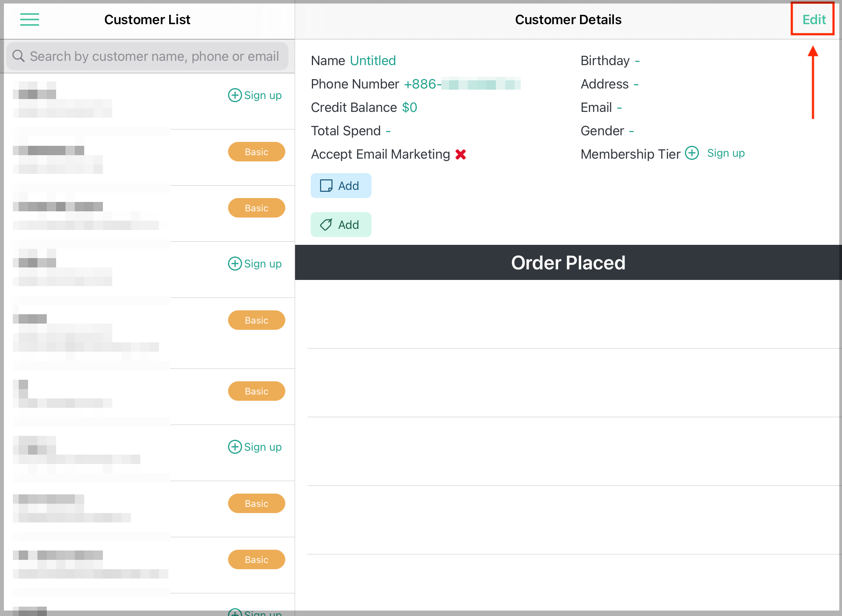Click the Birthday field label
This screenshot has height=616, width=842.
[605, 61]
